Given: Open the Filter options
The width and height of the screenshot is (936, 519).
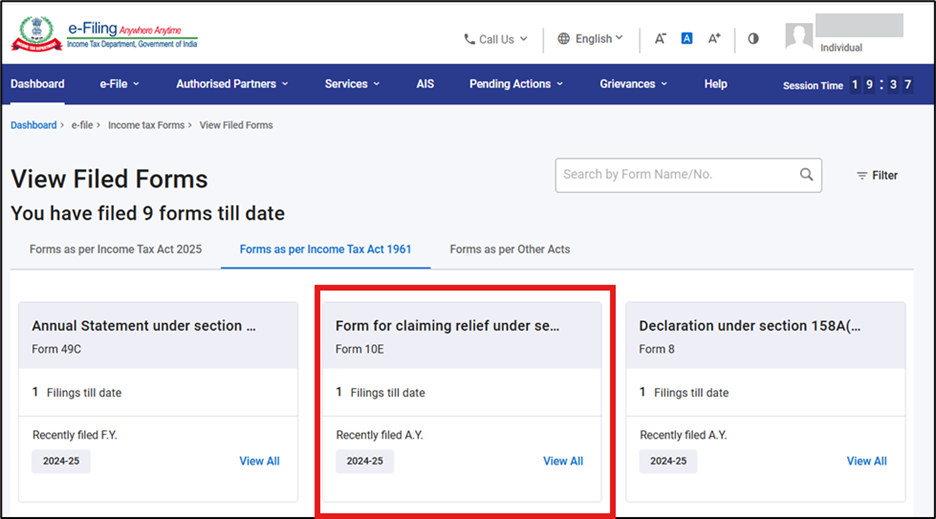Looking at the screenshot, I should click(877, 175).
